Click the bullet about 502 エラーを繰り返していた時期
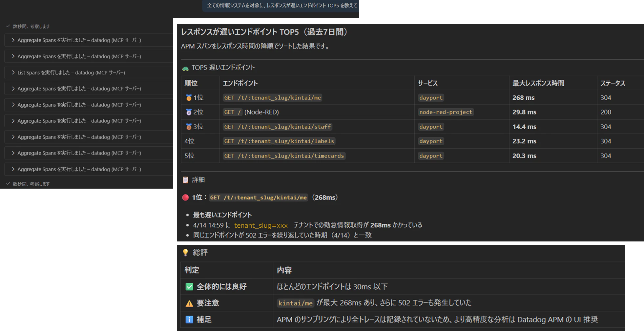 282,235
